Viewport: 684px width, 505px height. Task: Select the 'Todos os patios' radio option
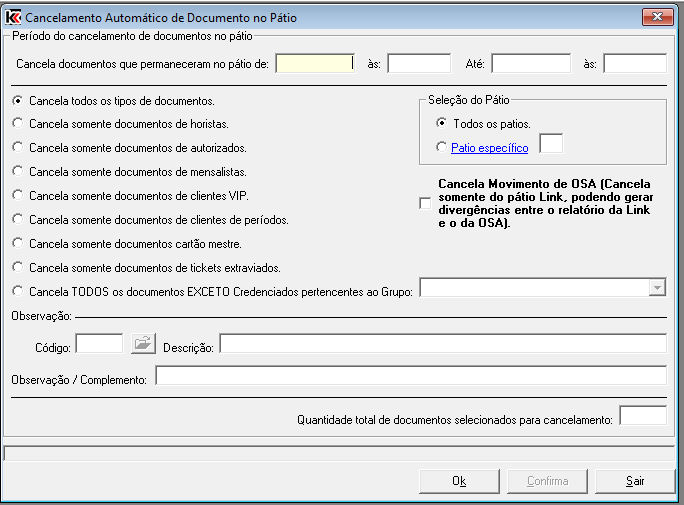pyautogui.click(x=442, y=124)
